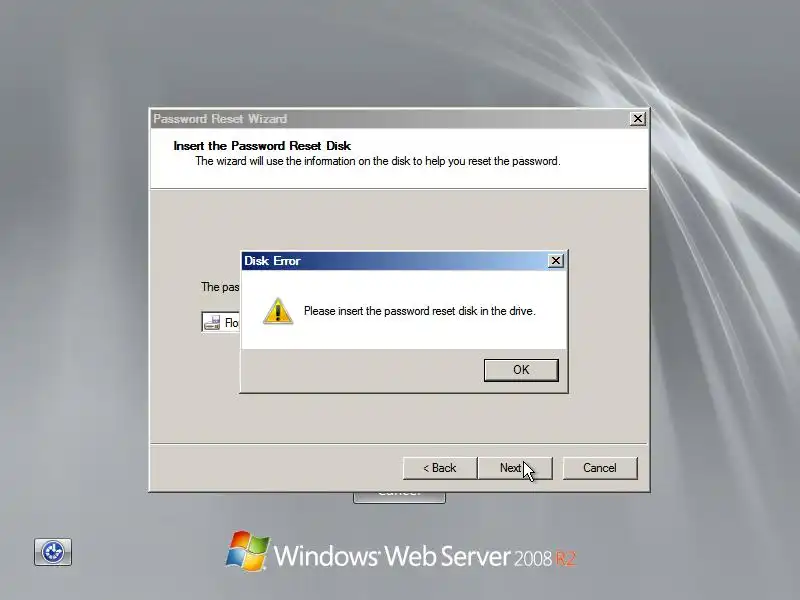This screenshot has height=600, width=800.
Task: Click the wizard description text below the heading
Action: coord(378,161)
